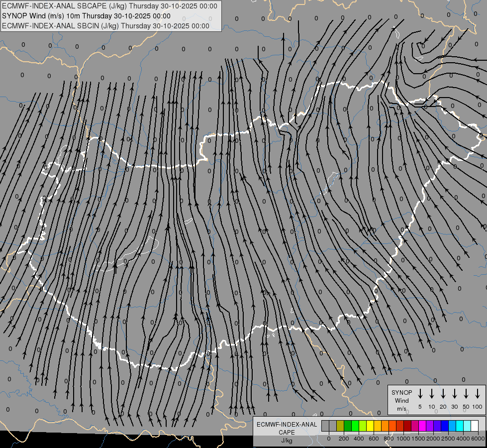Click the 'ECMWF-INDEX-ANAL' color bar label
This screenshot has width=487, height=448.
point(287,425)
